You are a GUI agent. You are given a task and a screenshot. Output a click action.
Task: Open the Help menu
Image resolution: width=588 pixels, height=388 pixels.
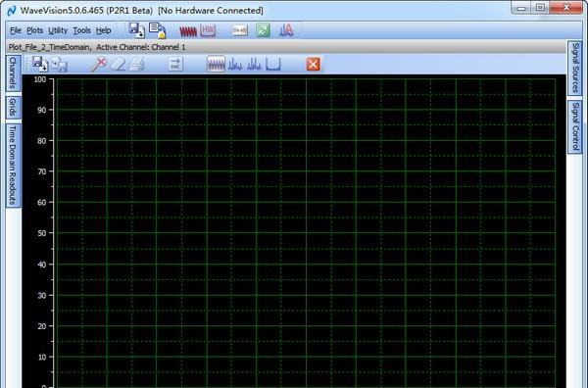[103, 30]
